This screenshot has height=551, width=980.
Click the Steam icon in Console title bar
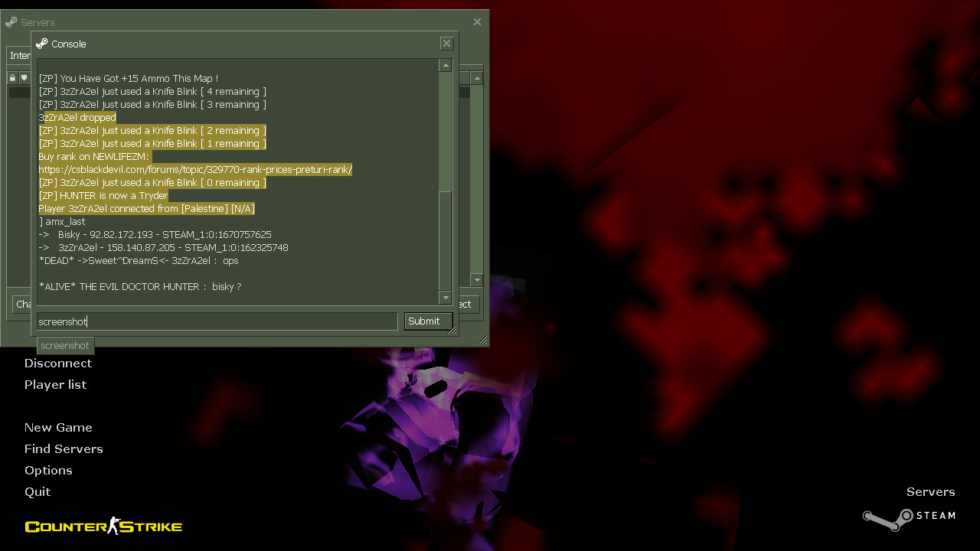[42, 44]
